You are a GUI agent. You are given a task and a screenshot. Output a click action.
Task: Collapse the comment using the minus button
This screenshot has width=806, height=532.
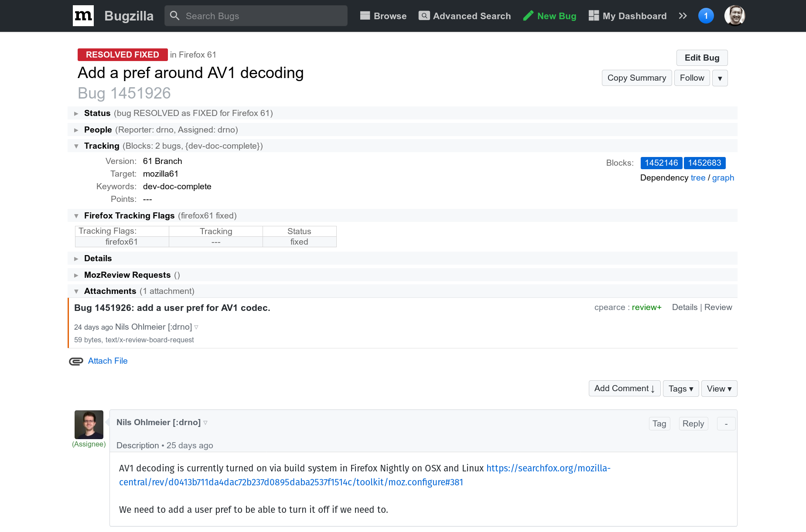coord(725,423)
